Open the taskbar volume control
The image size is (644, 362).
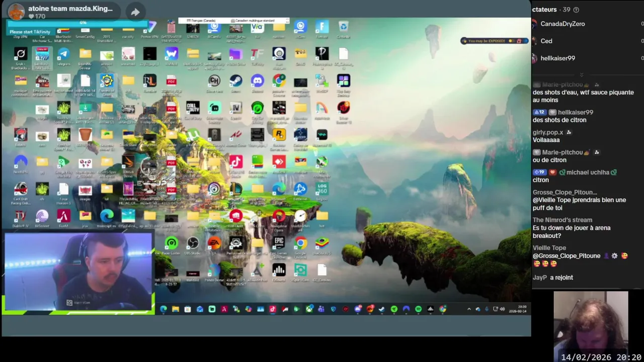pos(502,309)
